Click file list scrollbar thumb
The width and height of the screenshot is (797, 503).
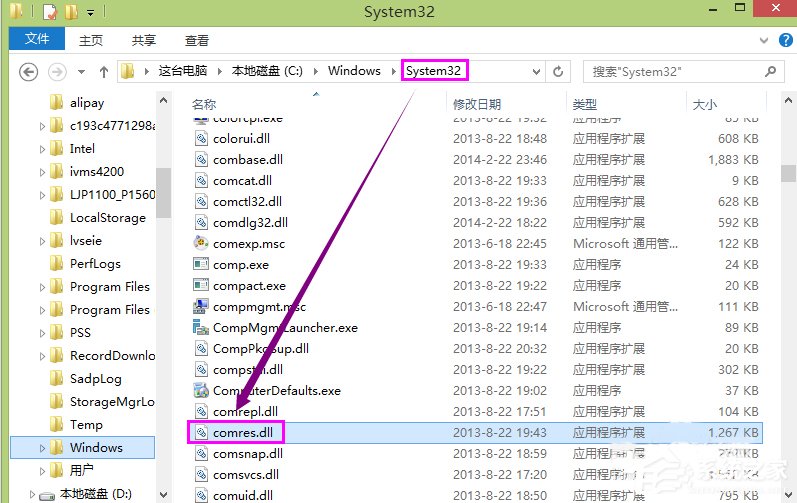click(x=788, y=173)
